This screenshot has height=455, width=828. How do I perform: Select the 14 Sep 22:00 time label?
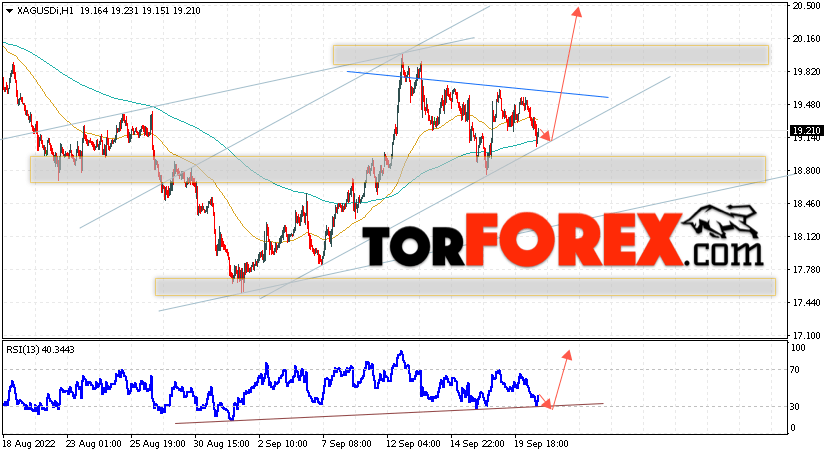[x=477, y=444]
